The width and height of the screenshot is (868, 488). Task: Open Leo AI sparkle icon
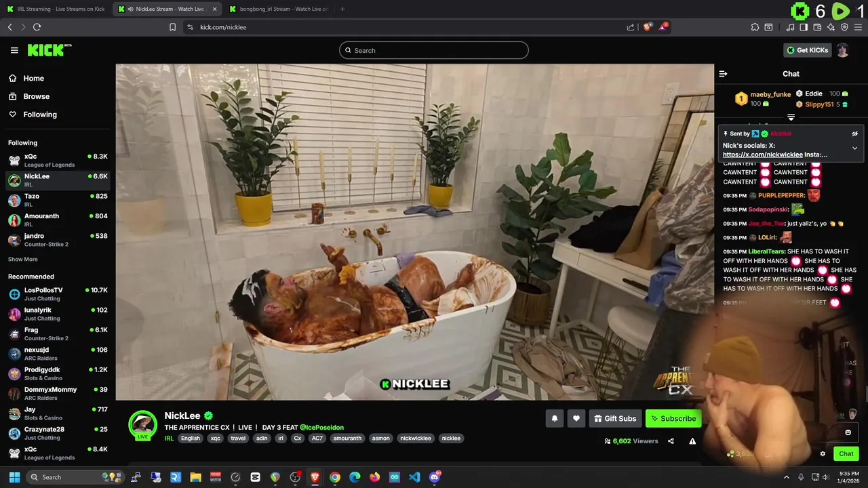(831, 27)
